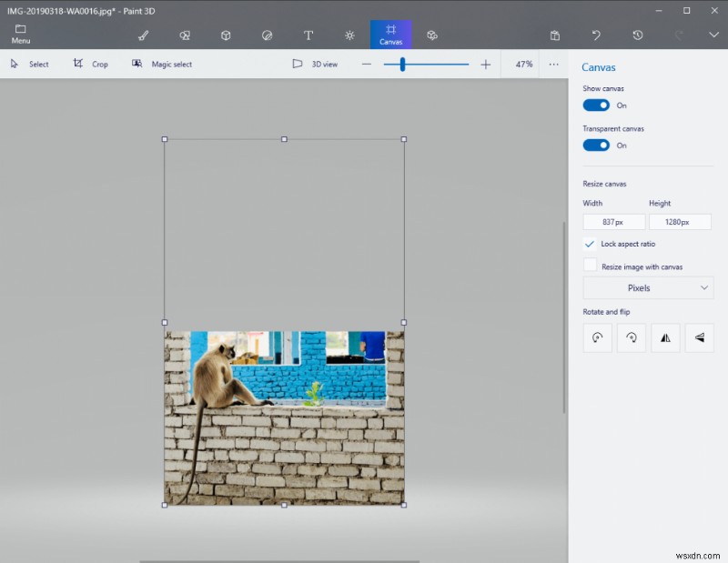Flip the canvas vertically
728x563 pixels.
[x=699, y=337]
